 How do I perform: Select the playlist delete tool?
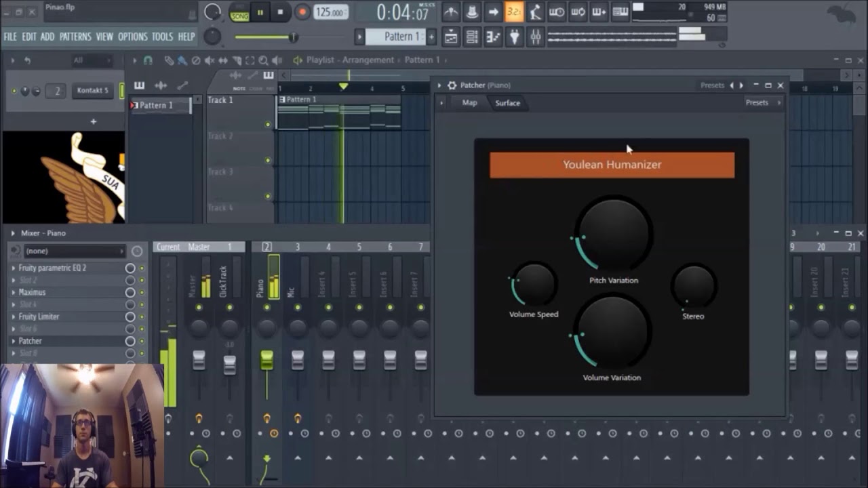pos(196,60)
